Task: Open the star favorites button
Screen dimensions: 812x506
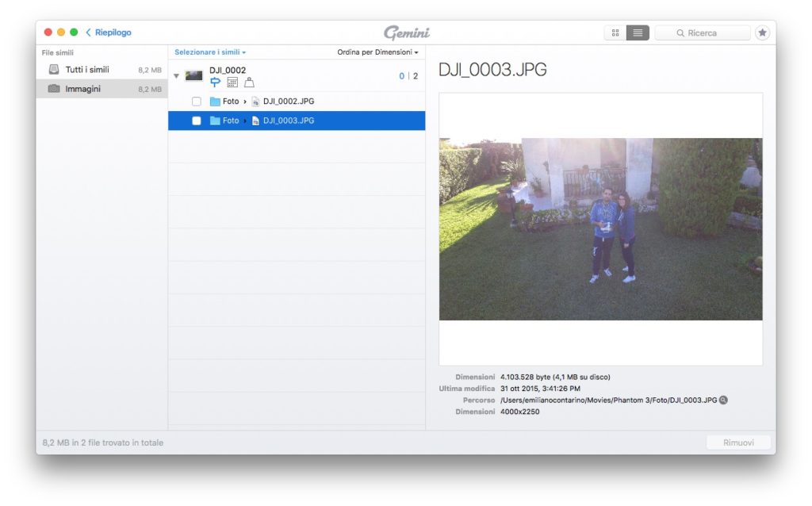Action: pos(762,33)
